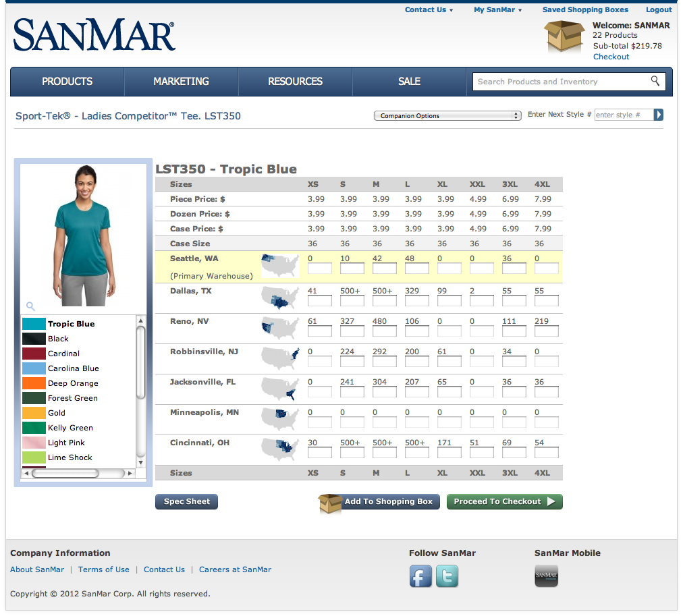Click the product model image
Viewport: 683px width, 616px height.
click(x=84, y=235)
